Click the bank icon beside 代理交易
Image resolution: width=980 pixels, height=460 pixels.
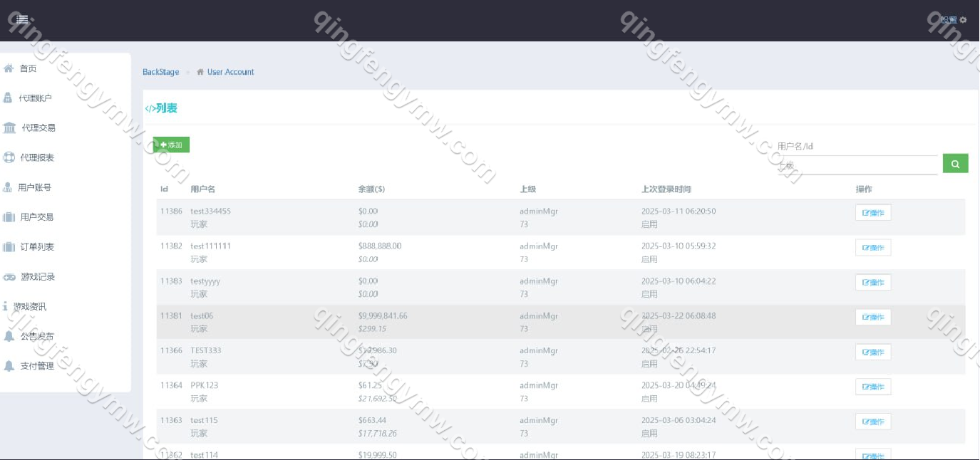pos(9,127)
